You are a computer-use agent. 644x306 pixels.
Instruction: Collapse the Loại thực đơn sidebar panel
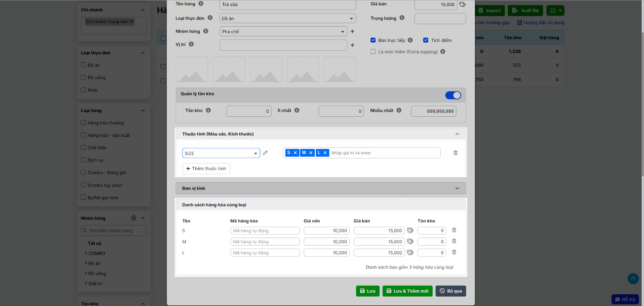coord(143,53)
